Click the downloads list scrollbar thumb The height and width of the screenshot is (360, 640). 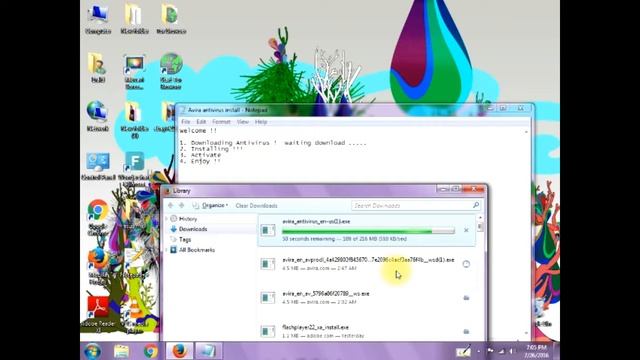tap(480, 227)
